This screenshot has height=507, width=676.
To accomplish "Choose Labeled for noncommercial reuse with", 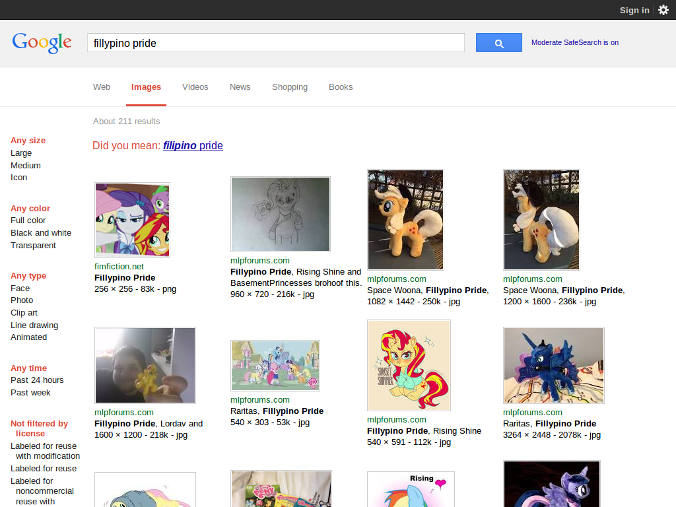I will tap(42, 491).
